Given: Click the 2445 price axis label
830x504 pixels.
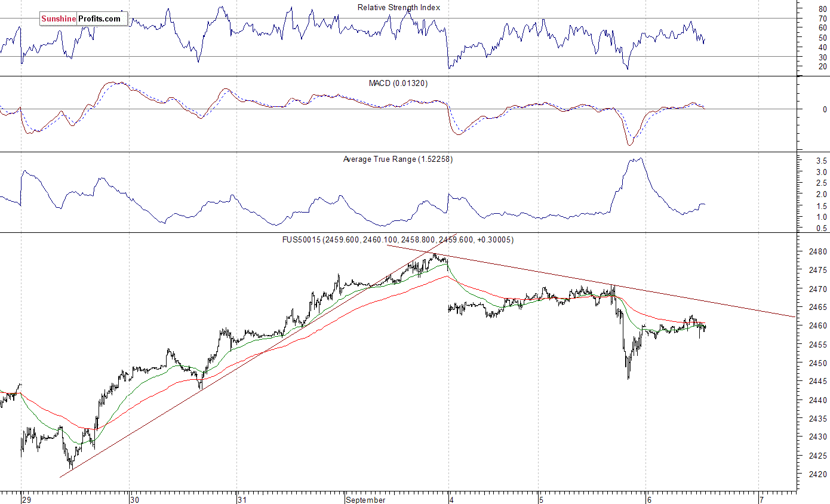Looking at the screenshot, I should pos(818,382).
